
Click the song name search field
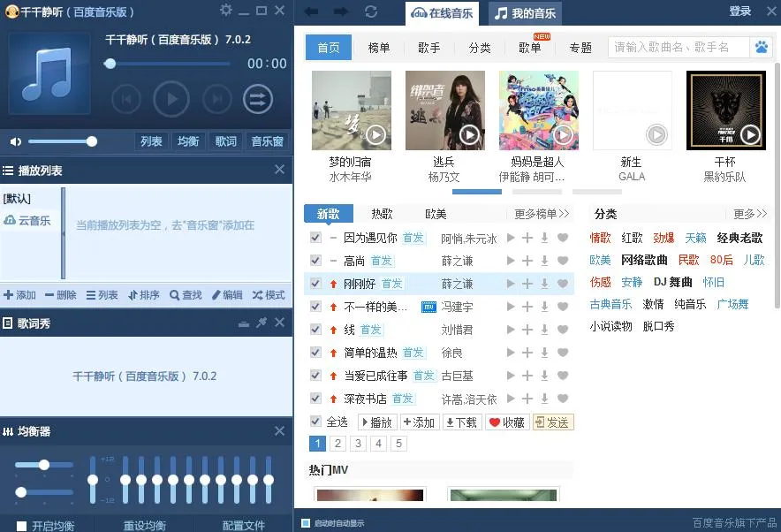679,48
